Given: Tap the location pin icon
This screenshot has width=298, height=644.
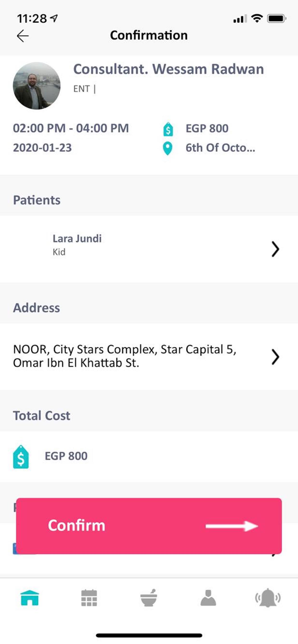Looking at the screenshot, I should tap(168, 149).
